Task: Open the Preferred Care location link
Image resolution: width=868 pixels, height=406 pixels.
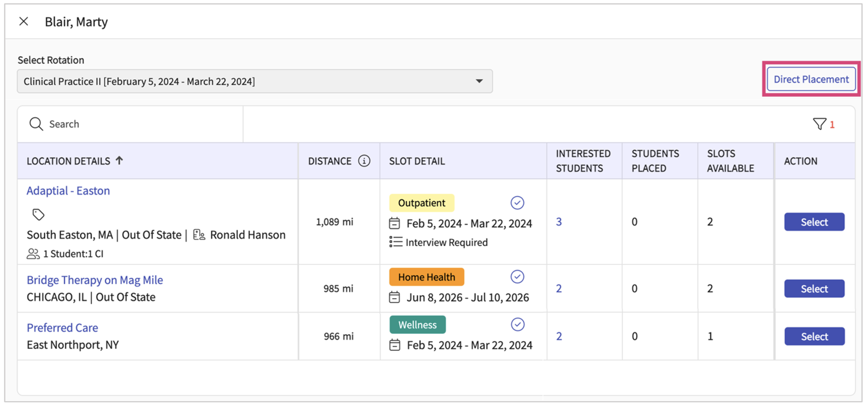Action: [62, 328]
